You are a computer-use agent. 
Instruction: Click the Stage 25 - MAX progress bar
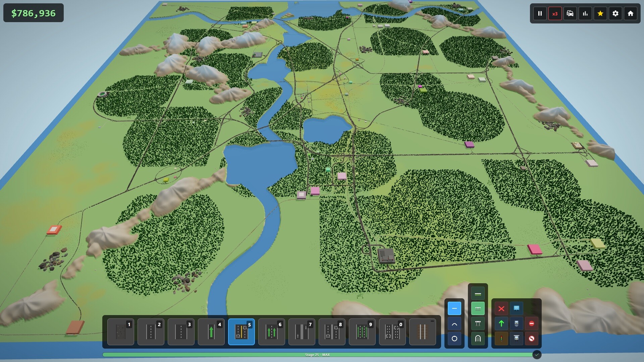click(x=317, y=355)
